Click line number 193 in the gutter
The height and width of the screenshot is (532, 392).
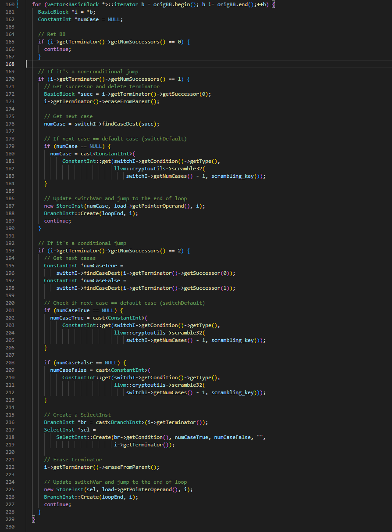pos(10,251)
